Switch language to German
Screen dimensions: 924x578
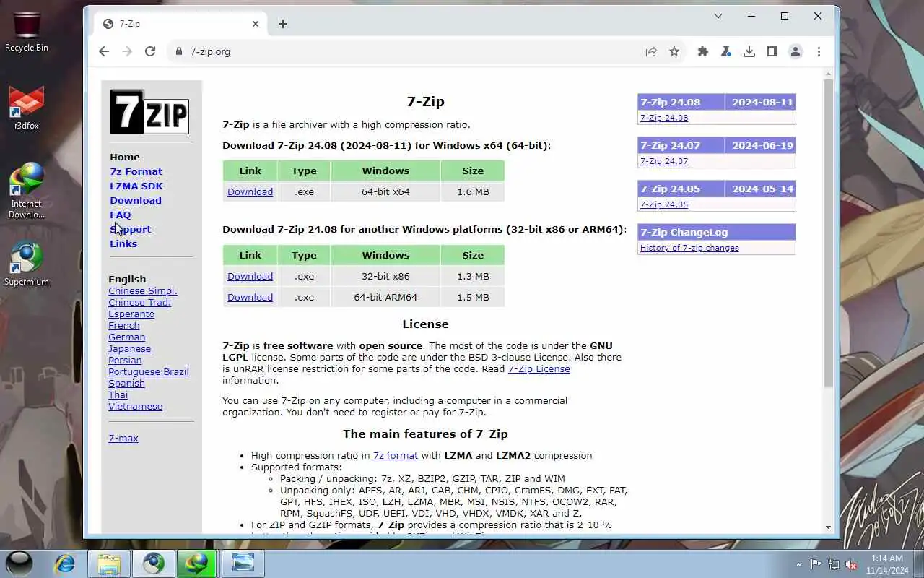pos(127,337)
